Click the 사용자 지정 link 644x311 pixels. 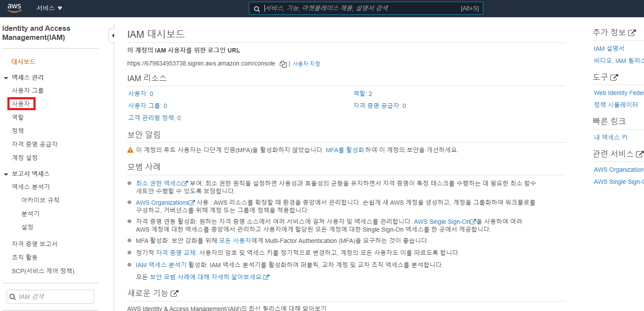click(x=306, y=64)
